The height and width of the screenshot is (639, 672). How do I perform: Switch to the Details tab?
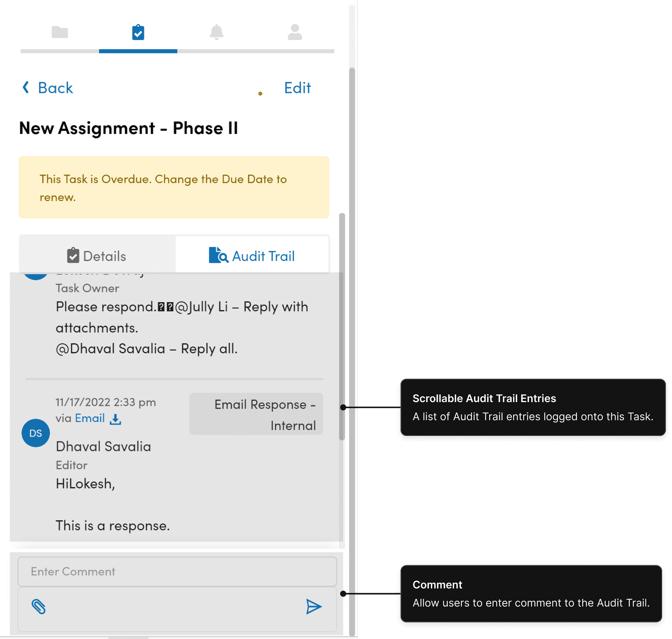click(97, 256)
